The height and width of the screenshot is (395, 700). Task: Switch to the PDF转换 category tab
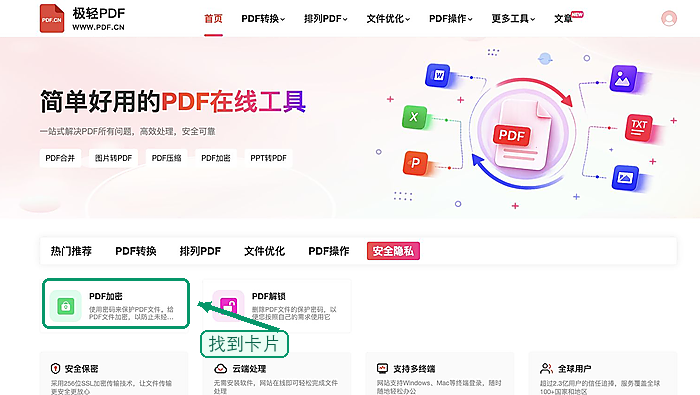pyautogui.click(x=136, y=251)
